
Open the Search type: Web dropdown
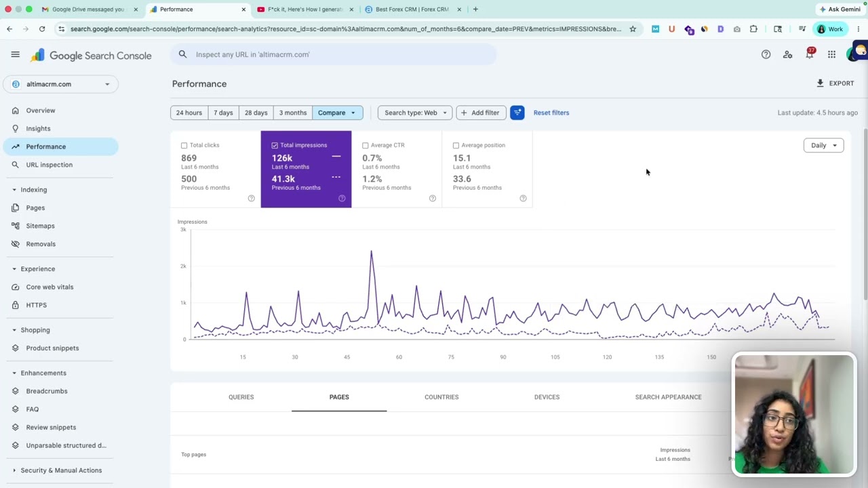coord(415,113)
